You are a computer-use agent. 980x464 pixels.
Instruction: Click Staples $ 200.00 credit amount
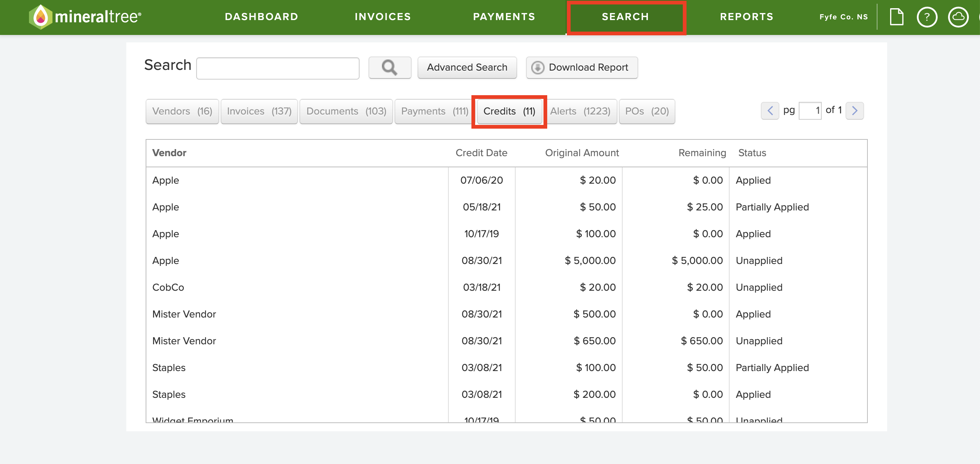tap(595, 394)
